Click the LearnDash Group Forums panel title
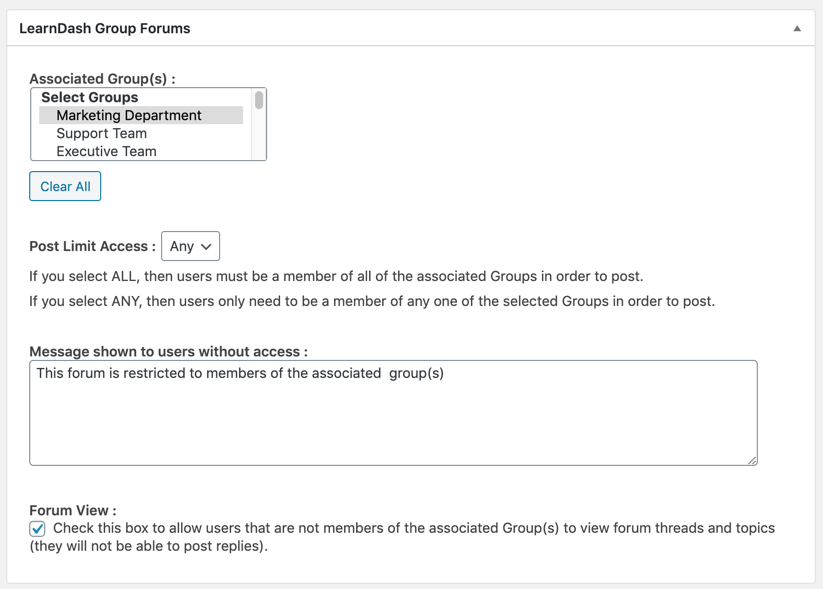Viewport: 823px width, 589px height. coord(105,29)
